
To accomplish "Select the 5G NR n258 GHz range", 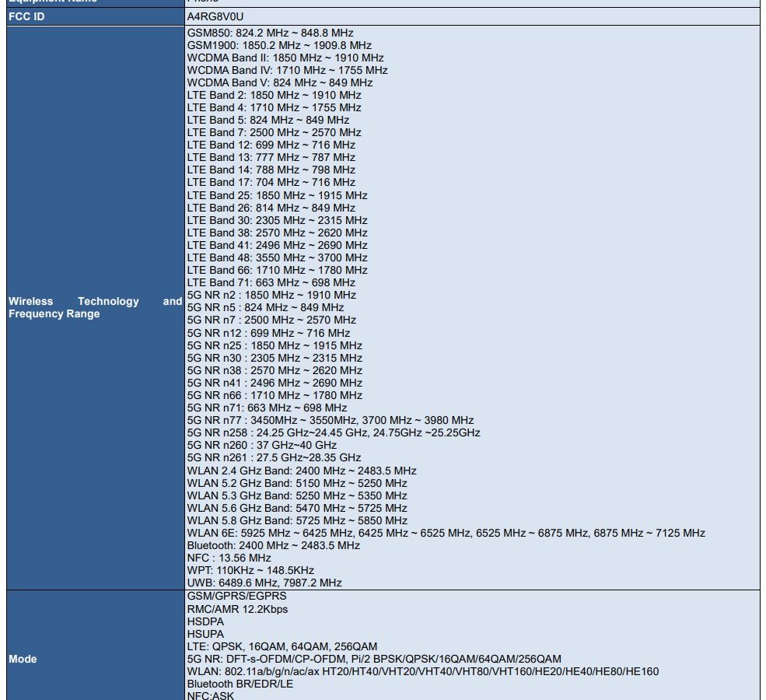I will click(x=333, y=432).
